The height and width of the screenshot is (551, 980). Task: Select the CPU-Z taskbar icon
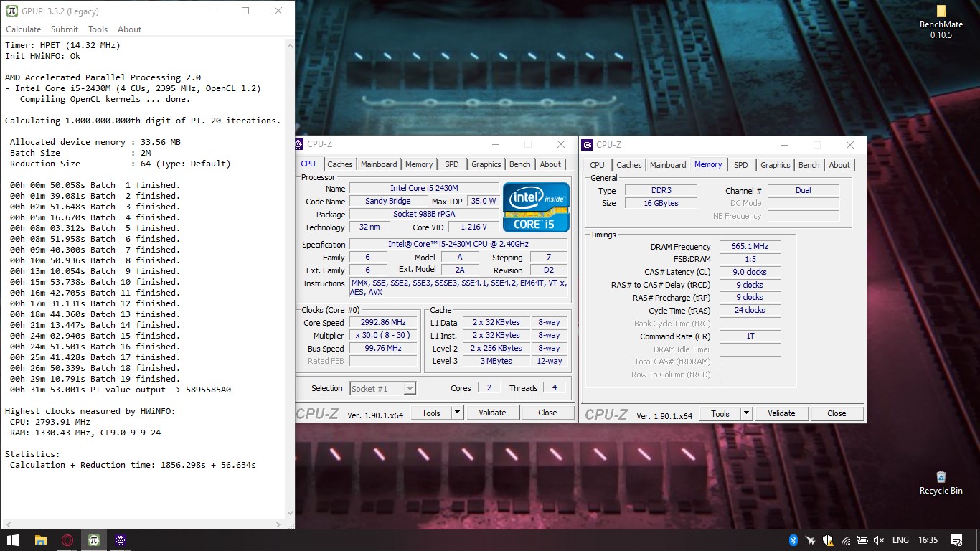click(121, 540)
